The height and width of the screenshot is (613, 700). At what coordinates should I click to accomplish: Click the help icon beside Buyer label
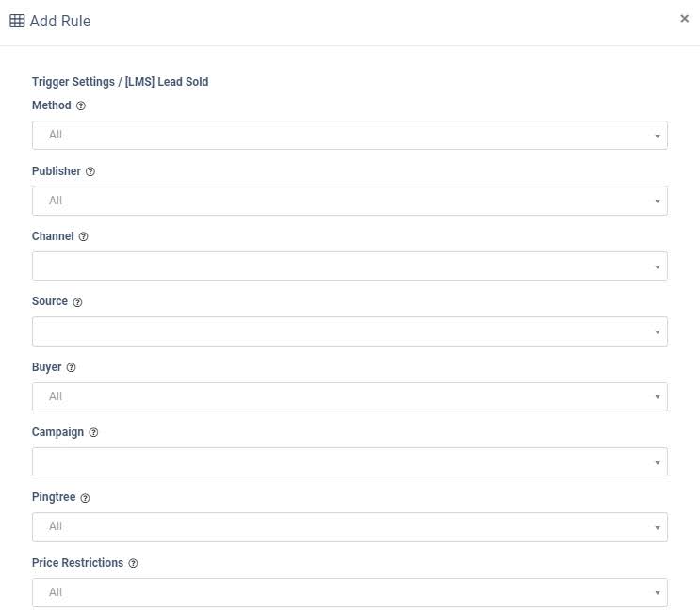click(71, 367)
